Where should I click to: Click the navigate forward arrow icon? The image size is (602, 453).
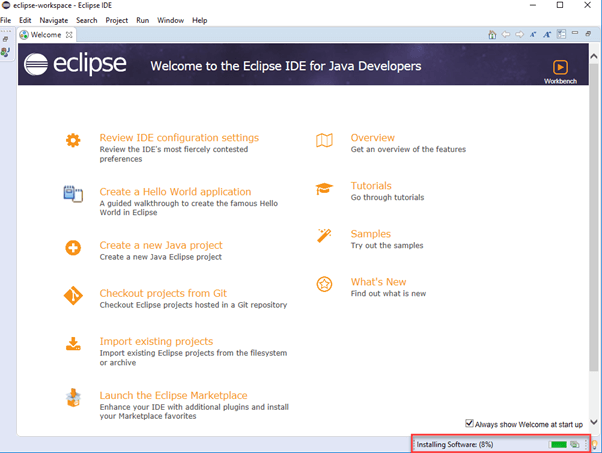point(520,35)
